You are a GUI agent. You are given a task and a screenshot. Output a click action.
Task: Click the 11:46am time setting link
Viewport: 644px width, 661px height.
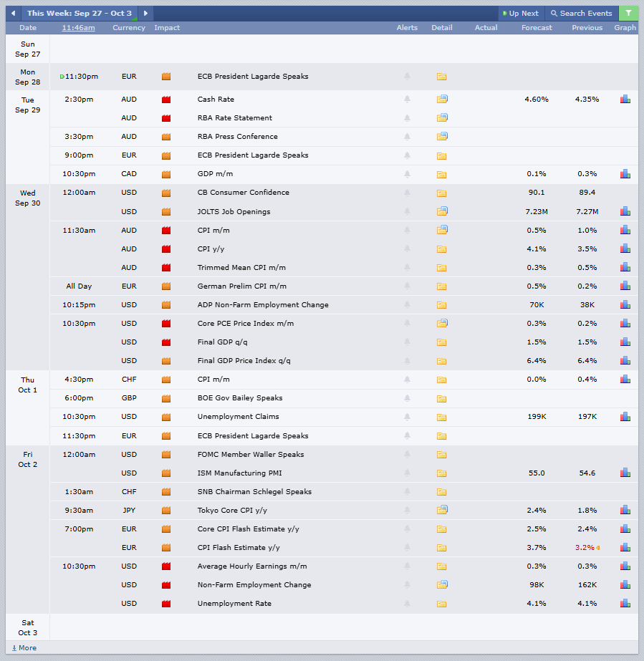[79, 28]
